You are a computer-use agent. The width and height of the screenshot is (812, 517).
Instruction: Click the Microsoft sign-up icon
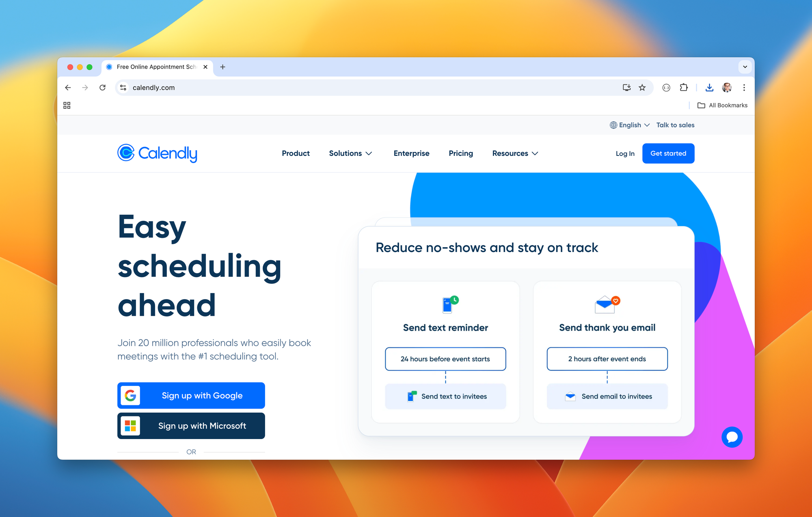click(131, 425)
